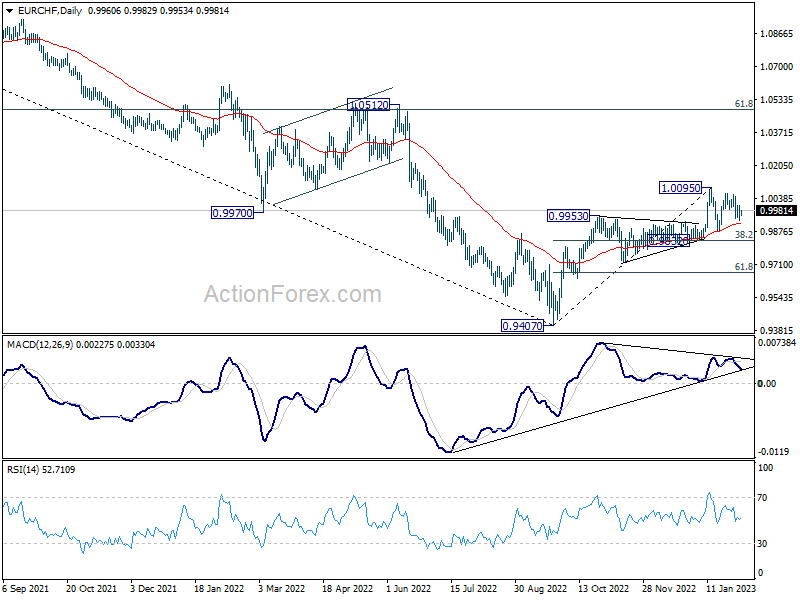Click the RSI 70 overbought level label
This screenshot has width=800, height=600.
pyautogui.click(x=762, y=497)
